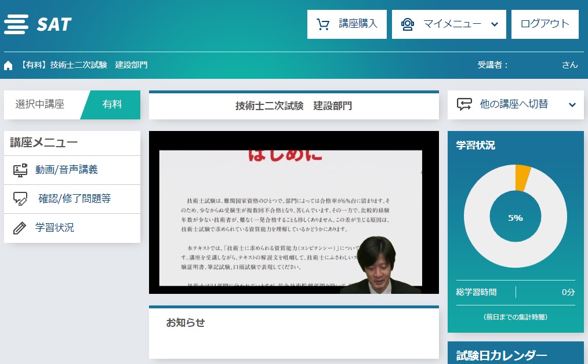Play the はじめに lecture video
This screenshot has width=588, height=364.
pyautogui.click(x=294, y=212)
